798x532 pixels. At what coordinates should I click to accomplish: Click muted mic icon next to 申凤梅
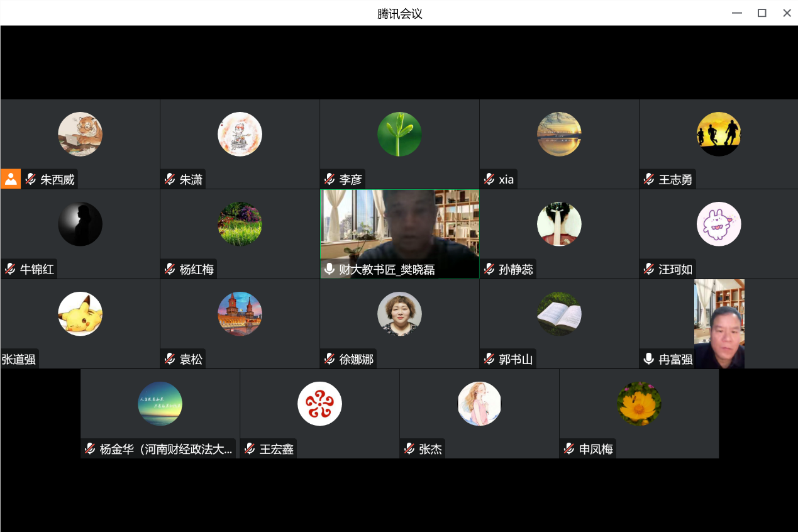pos(568,448)
